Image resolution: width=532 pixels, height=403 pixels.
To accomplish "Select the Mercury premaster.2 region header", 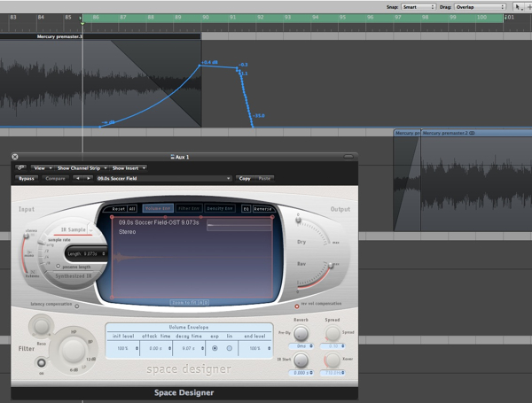I will pyautogui.click(x=476, y=133).
